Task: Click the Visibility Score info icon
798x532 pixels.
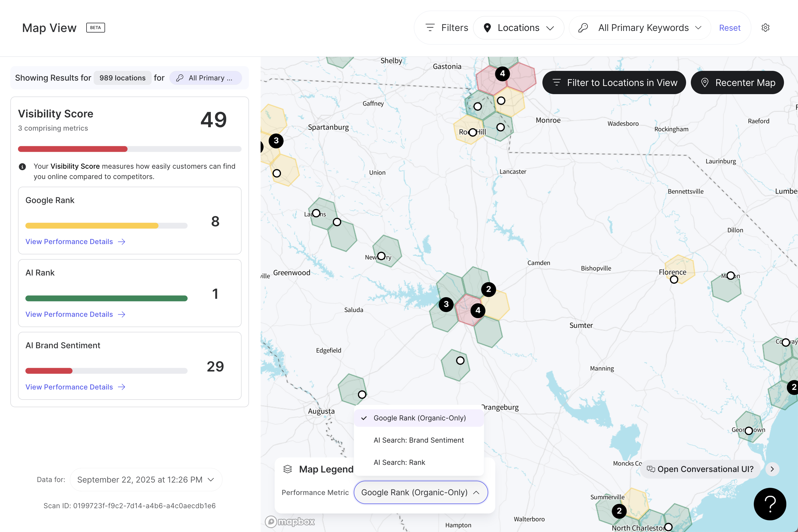Action: click(x=22, y=167)
